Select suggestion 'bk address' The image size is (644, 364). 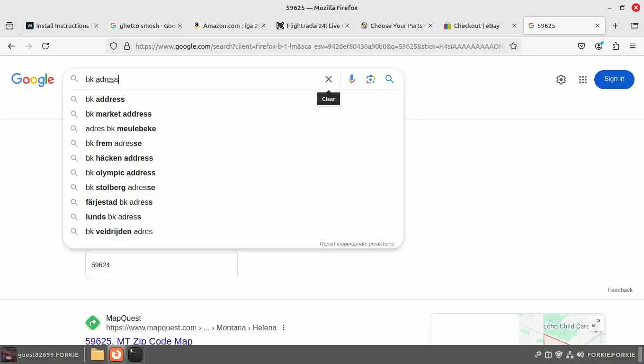[233, 99]
